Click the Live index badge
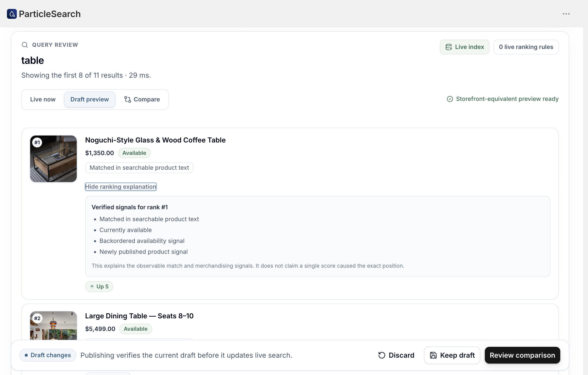Viewport: 588px width, 375px height. 465,47
